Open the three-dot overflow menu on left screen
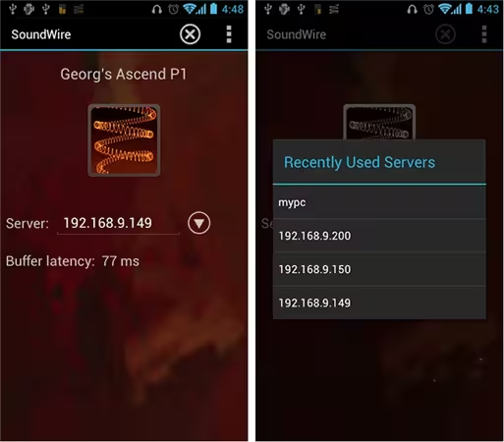Image resolution: width=504 pixels, height=442 pixels. tap(229, 34)
